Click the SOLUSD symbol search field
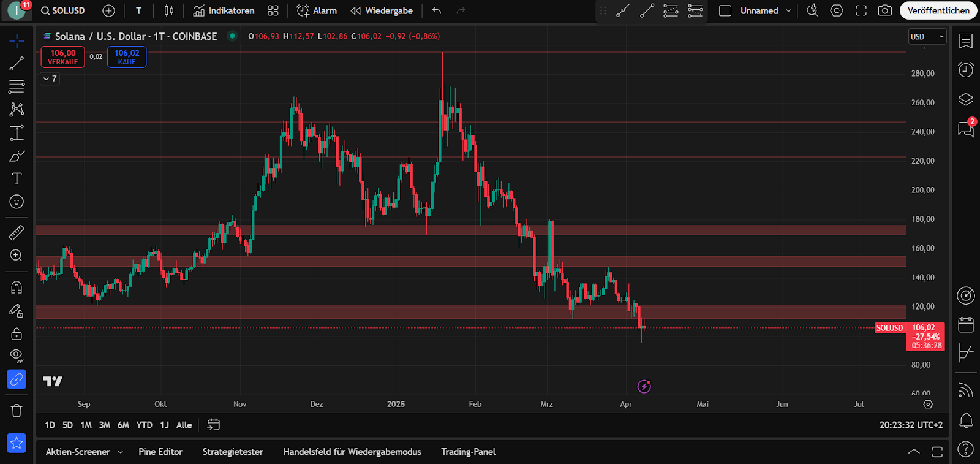This screenshot has width=980, height=464. [x=63, y=10]
